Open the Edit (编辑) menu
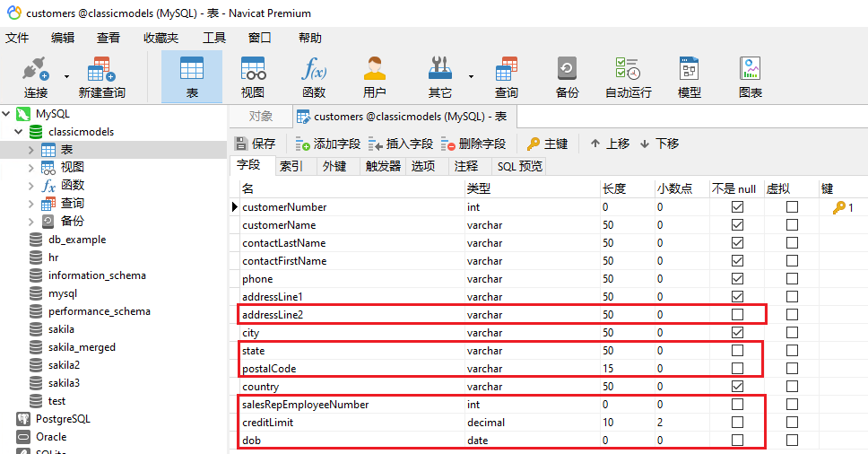The height and width of the screenshot is (454, 868). [63, 38]
